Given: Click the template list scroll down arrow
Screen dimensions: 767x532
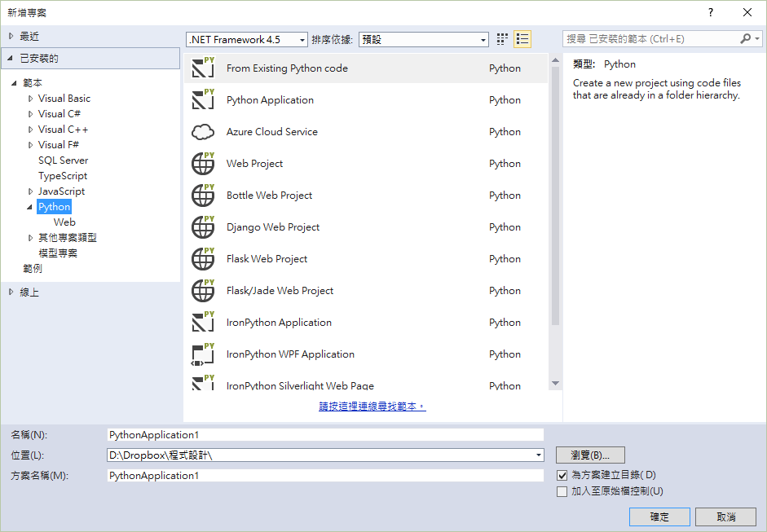Looking at the screenshot, I should 555,384.
